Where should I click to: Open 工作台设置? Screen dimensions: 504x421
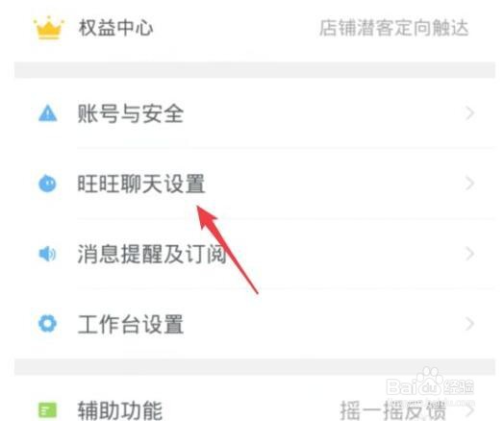tap(255, 324)
